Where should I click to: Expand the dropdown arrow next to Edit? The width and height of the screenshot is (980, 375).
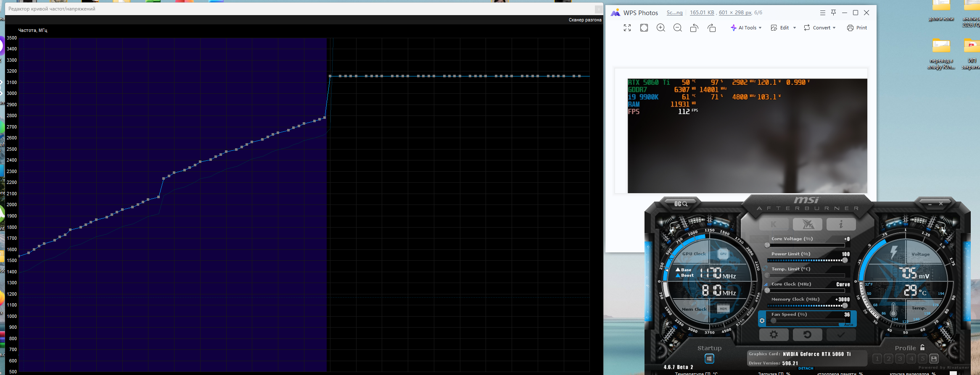point(794,28)
